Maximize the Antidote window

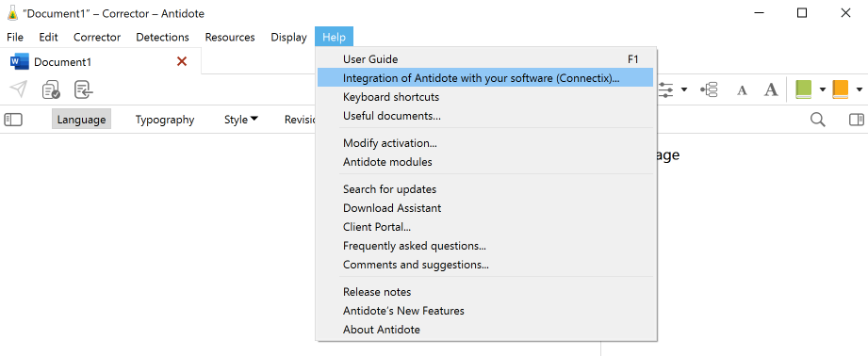(x=802, y=13)
